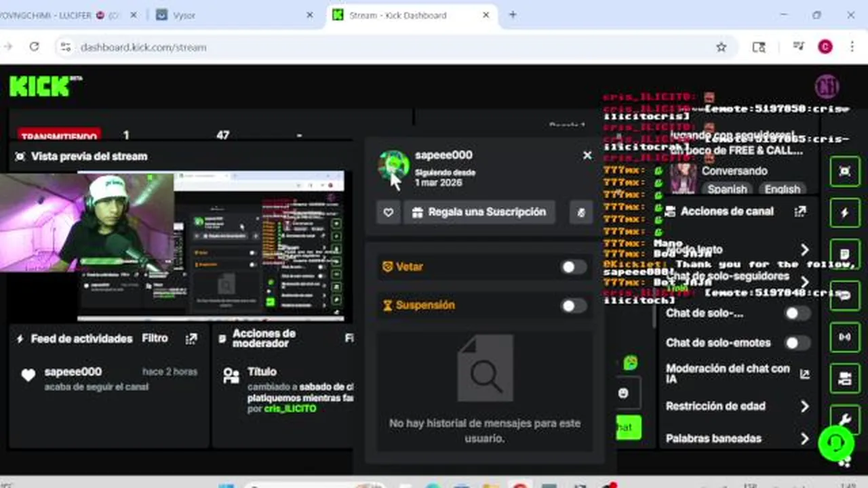Reload the page
This screenshot has height=488, width=868.
pos(34,47)
